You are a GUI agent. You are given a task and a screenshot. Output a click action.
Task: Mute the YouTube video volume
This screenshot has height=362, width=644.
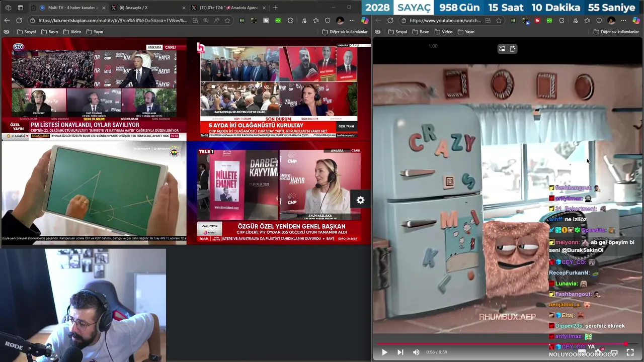tap(416, 352)
